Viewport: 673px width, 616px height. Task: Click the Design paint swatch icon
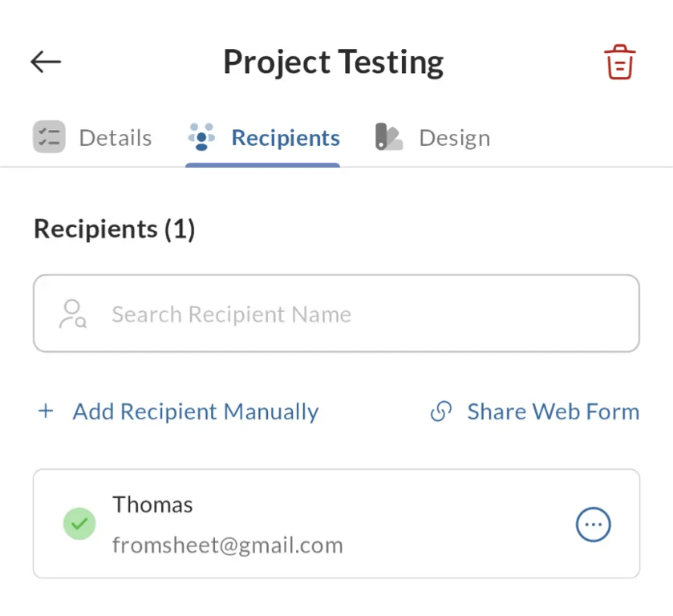pos(389,137)
